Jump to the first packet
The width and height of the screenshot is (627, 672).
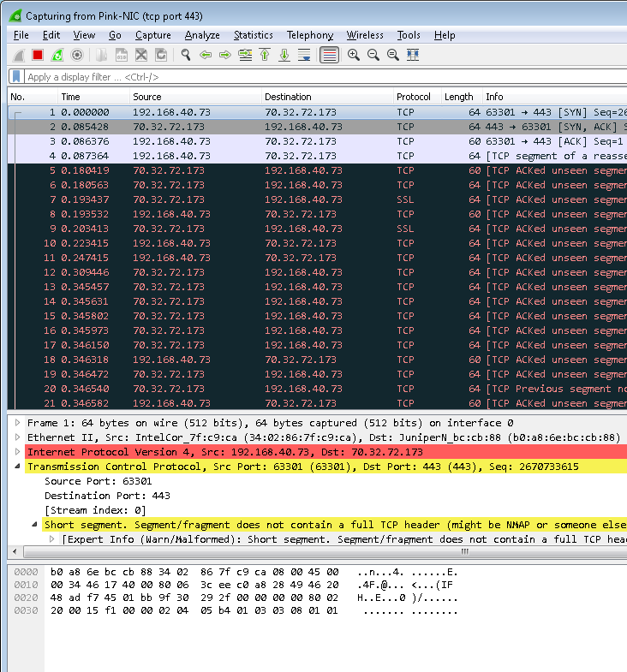pyautogui.click(x=265, y=55)
